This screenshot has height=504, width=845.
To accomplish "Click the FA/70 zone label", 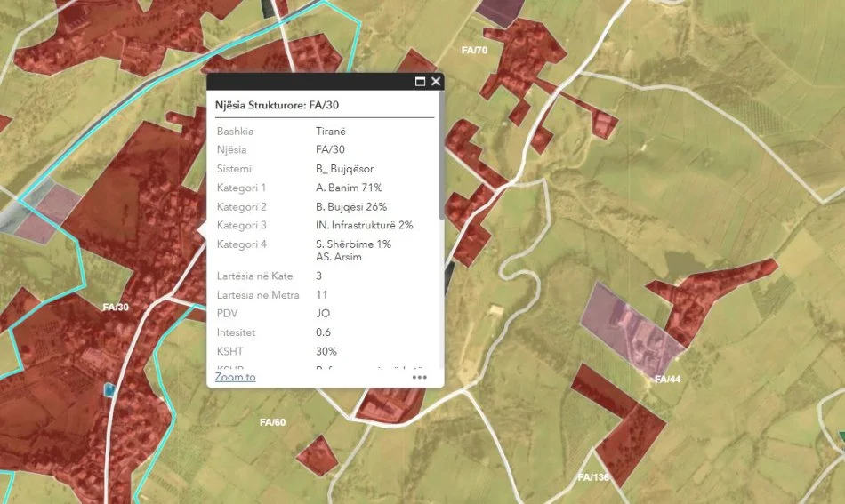I will click(474, 51).
